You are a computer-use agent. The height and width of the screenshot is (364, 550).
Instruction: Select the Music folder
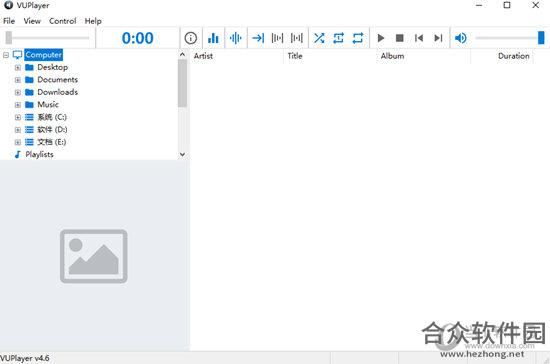click(48, 105)
